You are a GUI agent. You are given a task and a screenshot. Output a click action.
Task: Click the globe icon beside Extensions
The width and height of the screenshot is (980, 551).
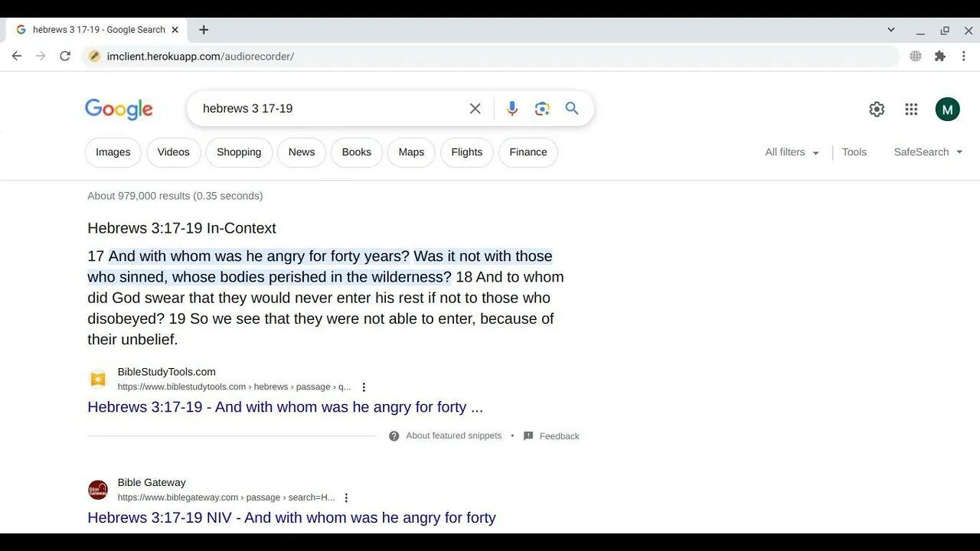tap(916, 56)
